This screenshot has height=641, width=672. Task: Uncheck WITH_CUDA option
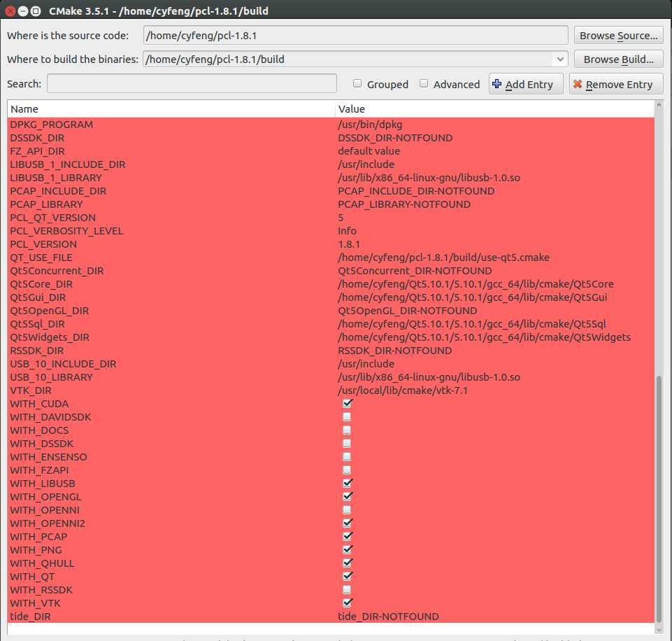point(347,404)
